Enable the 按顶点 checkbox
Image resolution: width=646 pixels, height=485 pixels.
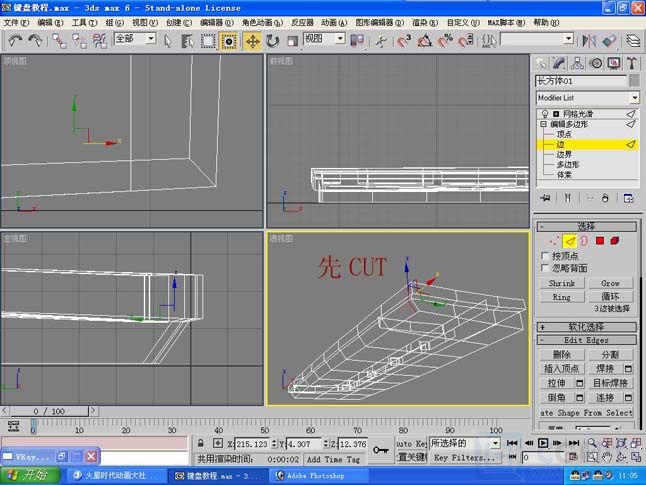click(545, 256)
